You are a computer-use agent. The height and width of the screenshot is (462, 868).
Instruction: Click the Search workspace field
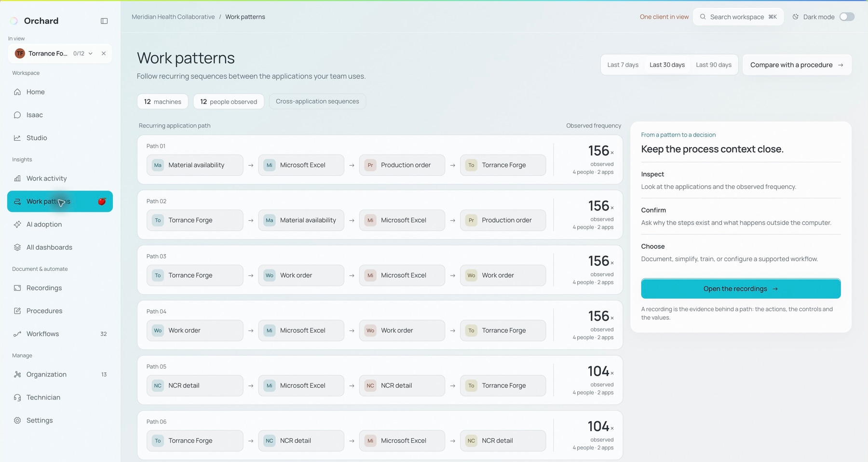tap(738, 17)
